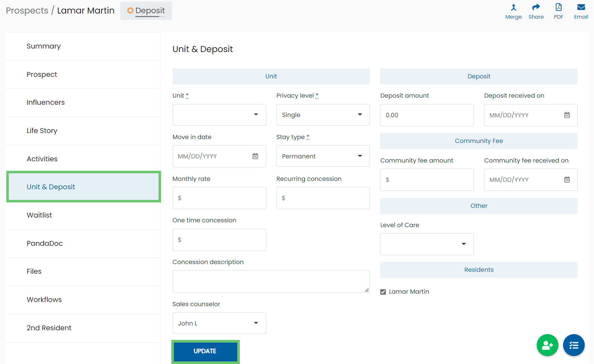
Task: Open calendar for Community fee received on
Action: tap(567, 180)
